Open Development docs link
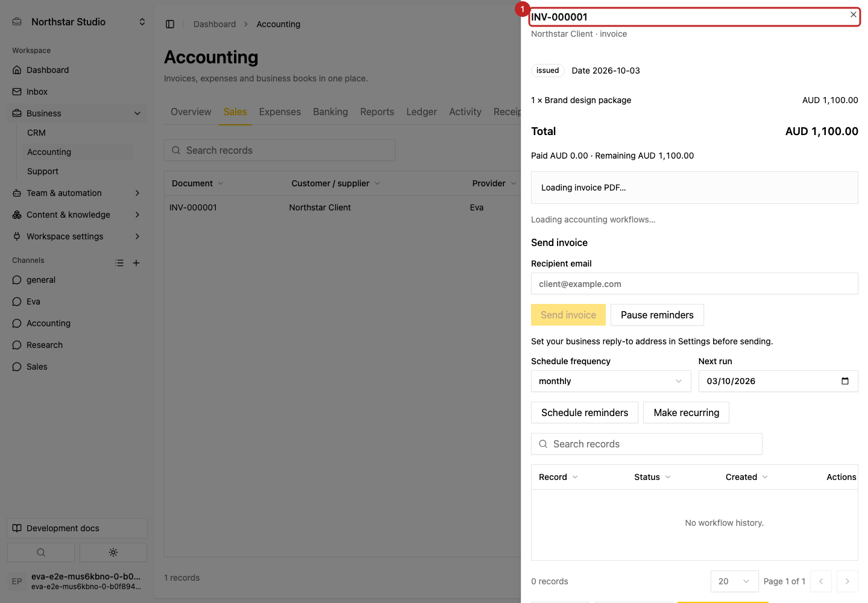The height and width of the screenshot is (603, 868). point(77,528)
